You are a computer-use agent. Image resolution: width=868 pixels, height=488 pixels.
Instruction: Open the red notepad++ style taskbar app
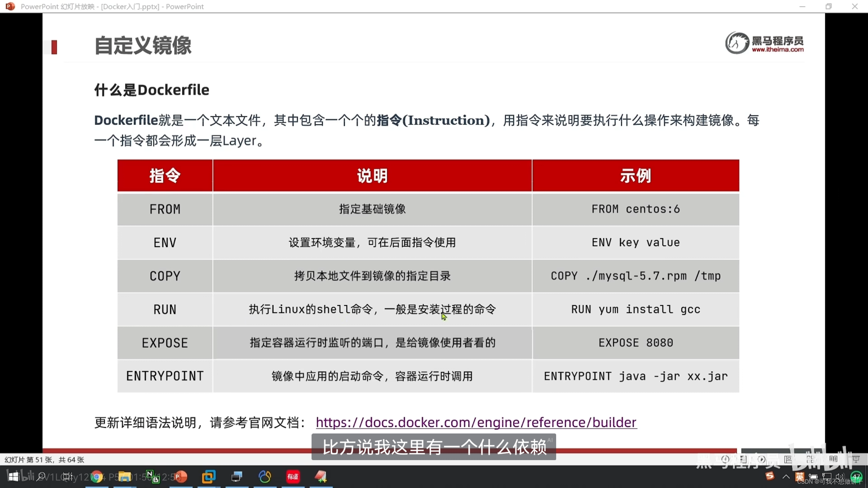point(321,477)
